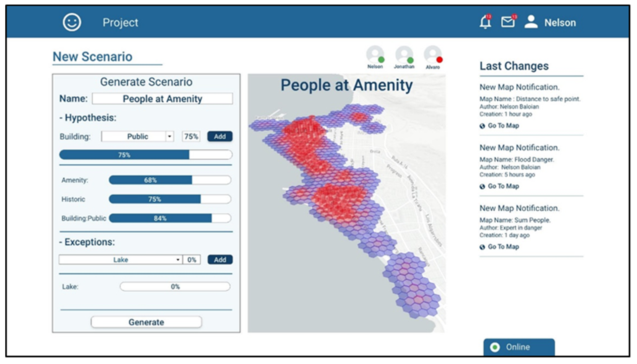
Task: Click the Nelson user profile icon
Action: click(531, 22)
